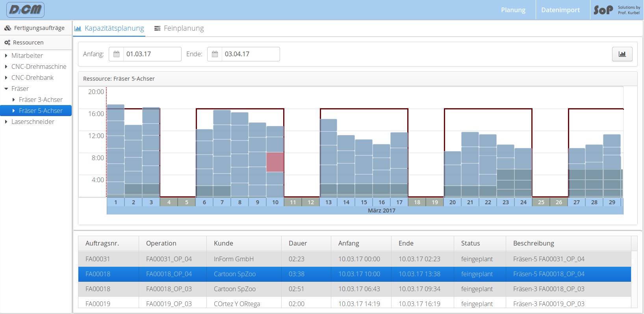Select day 15 on the timeline axis
Screen dimensions: 644x314
364,202
